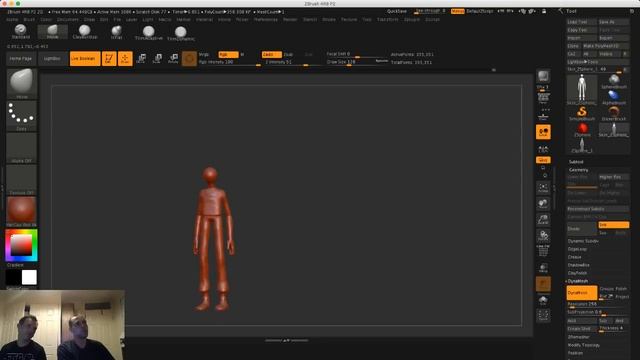
Task: Click the Move view icon in right shelf
Action: (x=543, y=203)
